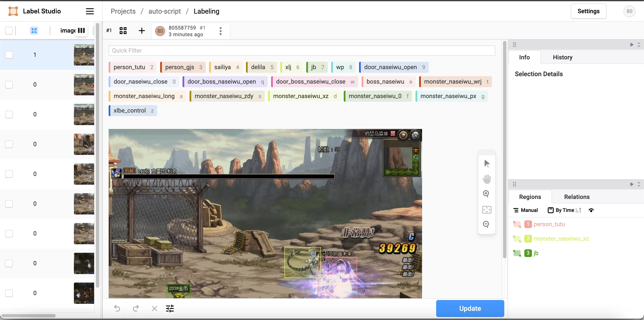Viewport: 644px width, 320px height.
Task: Switch to the Relations tab
Action: [x=576, y=197]
